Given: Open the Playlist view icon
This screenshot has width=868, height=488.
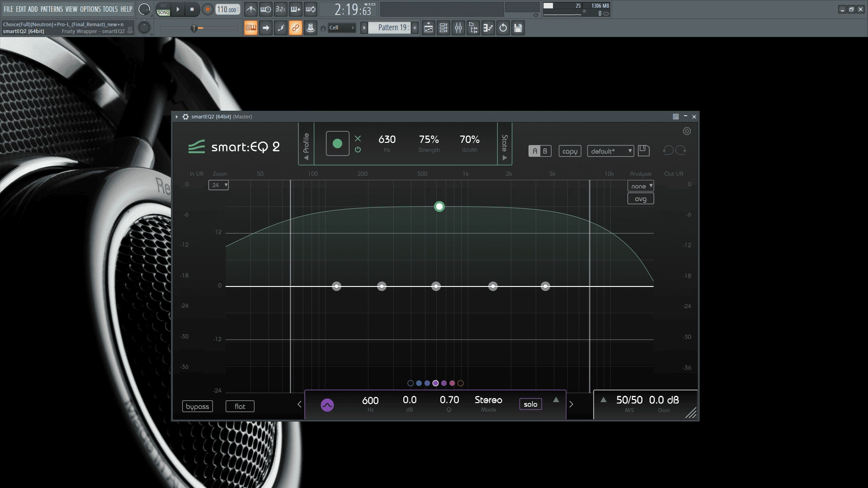Looking at the screenshot, I should (429, 28).
